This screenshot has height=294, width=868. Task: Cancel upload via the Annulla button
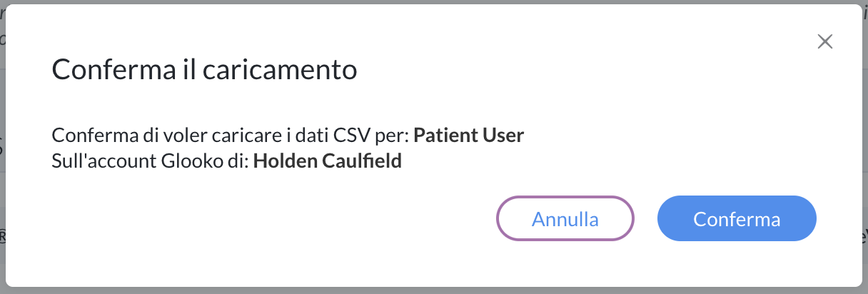(x=565, y=218)
